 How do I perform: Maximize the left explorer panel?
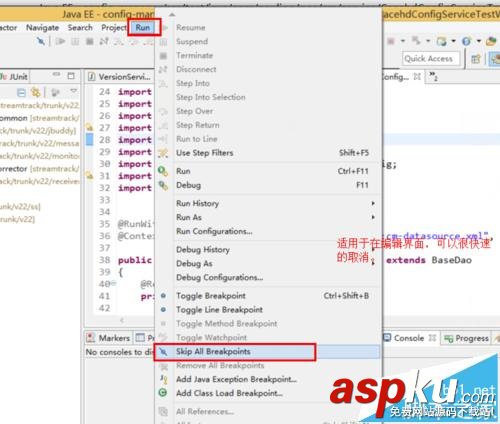pyautogui.click(x=71, y=76)
